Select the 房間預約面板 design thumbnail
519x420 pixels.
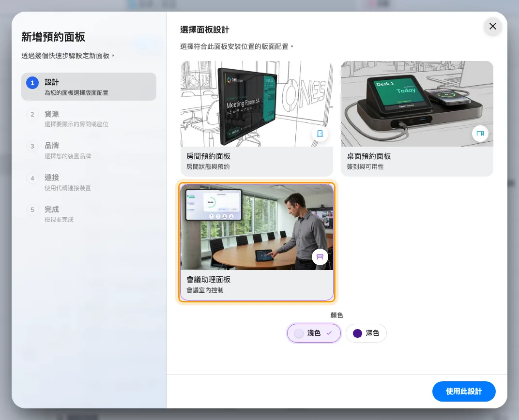(257, 104)
